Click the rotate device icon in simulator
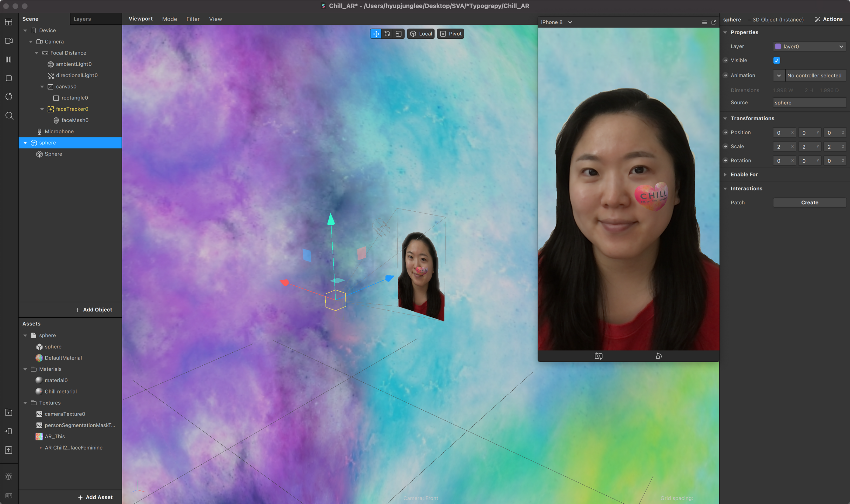This screenshot has height=504, width=850. 659,356
